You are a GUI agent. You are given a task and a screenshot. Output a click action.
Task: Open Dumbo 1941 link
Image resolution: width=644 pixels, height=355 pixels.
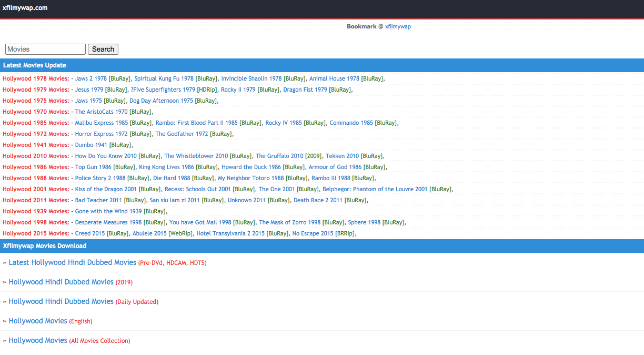point(91,145)
